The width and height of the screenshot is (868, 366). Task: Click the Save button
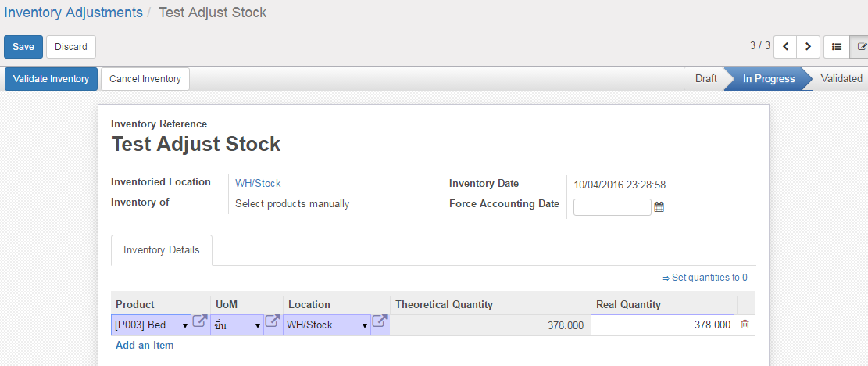coord(23,47)
